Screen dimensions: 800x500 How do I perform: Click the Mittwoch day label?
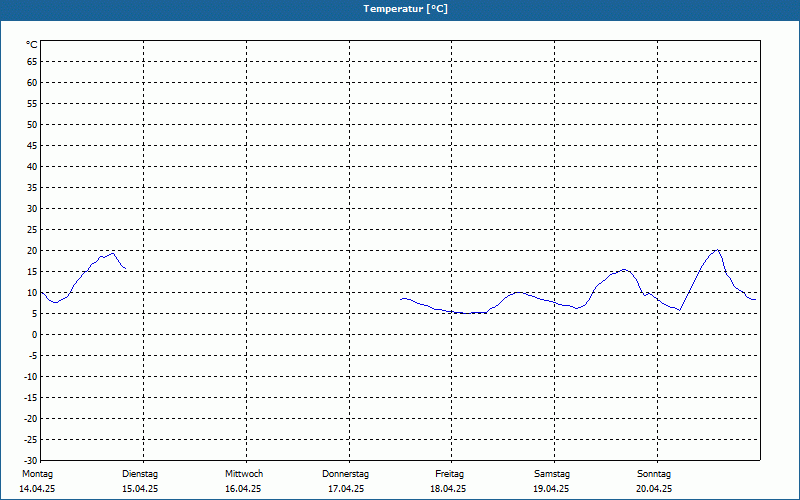tap(244, 474)
